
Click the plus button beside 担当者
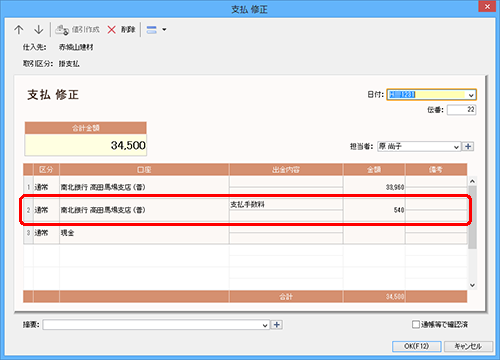point(468,146)
